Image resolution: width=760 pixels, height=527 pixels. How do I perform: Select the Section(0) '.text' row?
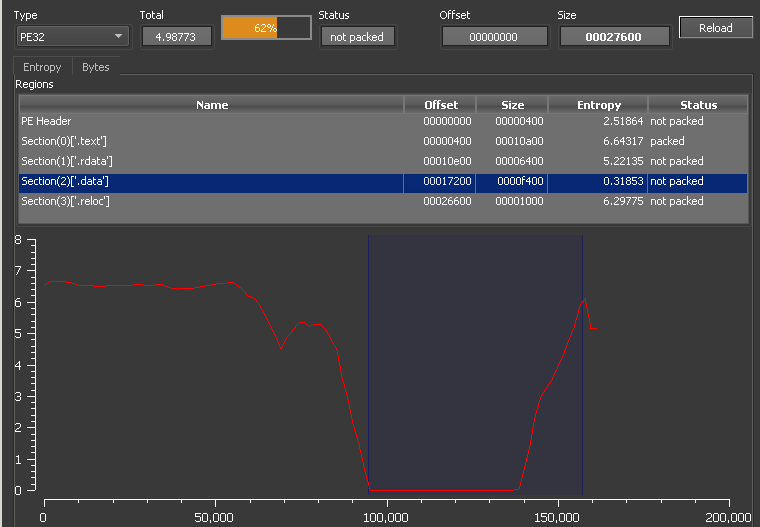210,141
